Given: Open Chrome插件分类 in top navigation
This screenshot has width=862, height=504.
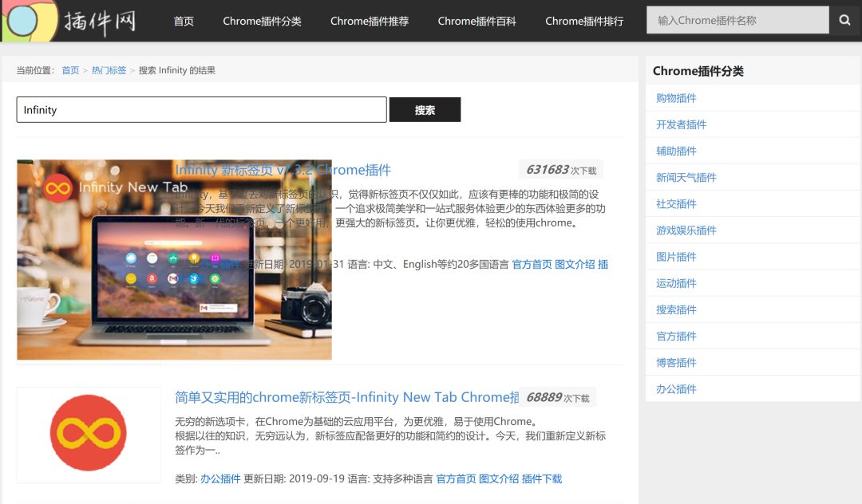Looking at the screenshot, I should pos(262,21).
